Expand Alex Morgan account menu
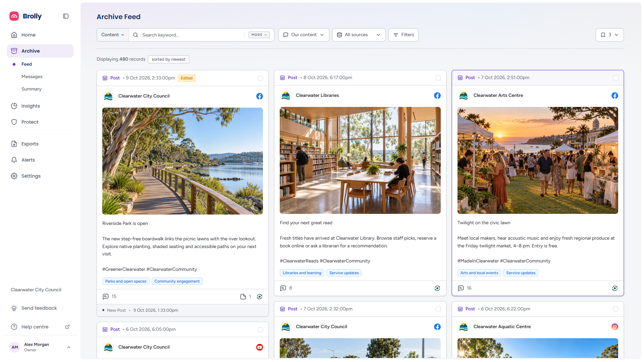Viewport: 644px width, 362px height. [x=40, y=347]
